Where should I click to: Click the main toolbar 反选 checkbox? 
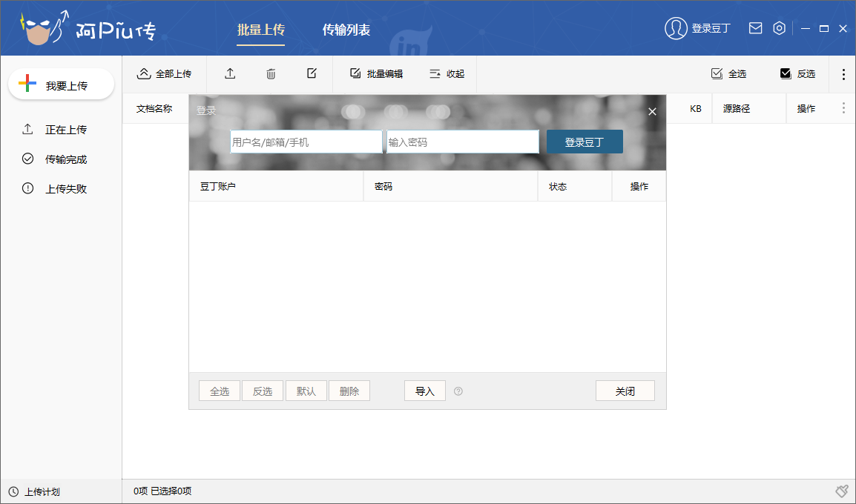[x=797, y=73]
